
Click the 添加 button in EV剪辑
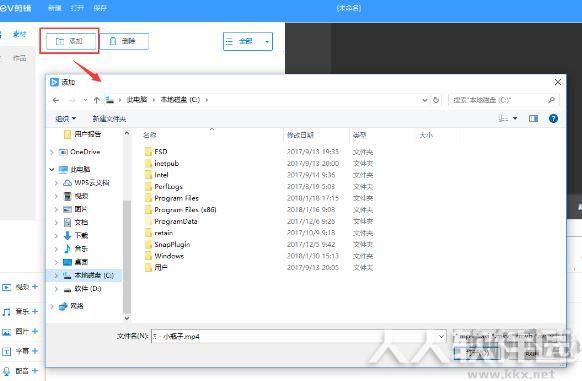(x=70, y=41)
